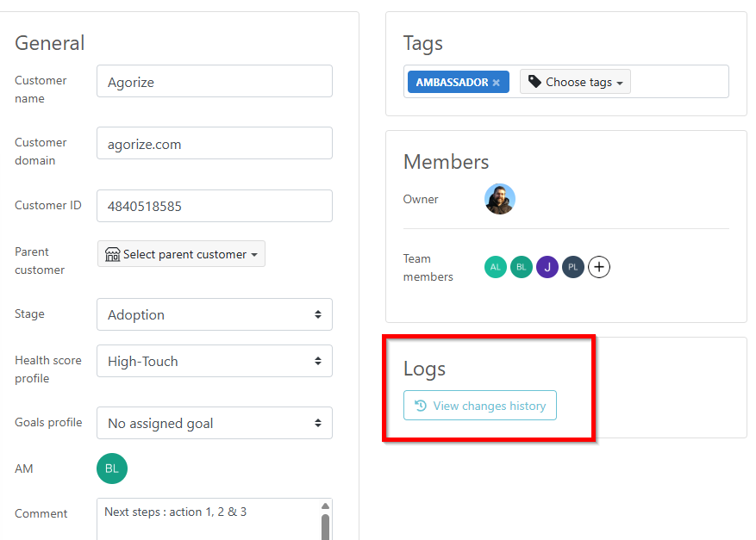Add a team member with plus icon

[x=599, y=267]
